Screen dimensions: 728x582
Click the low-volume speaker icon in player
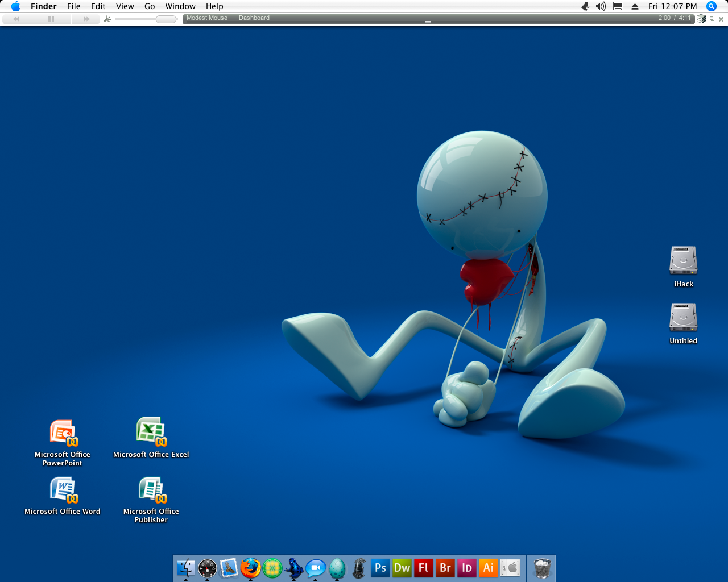[107, 19]
